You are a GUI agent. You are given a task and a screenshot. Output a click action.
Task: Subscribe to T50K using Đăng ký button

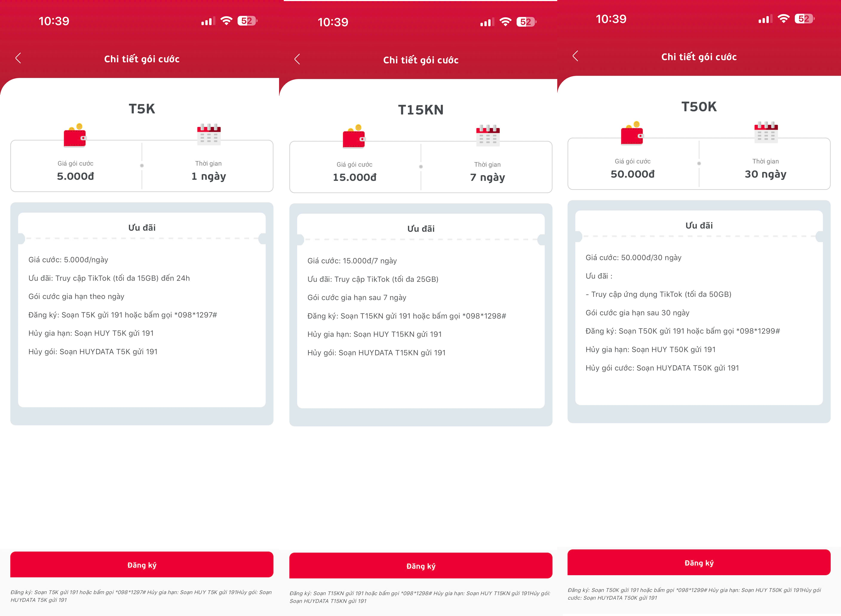click(699, 563)
